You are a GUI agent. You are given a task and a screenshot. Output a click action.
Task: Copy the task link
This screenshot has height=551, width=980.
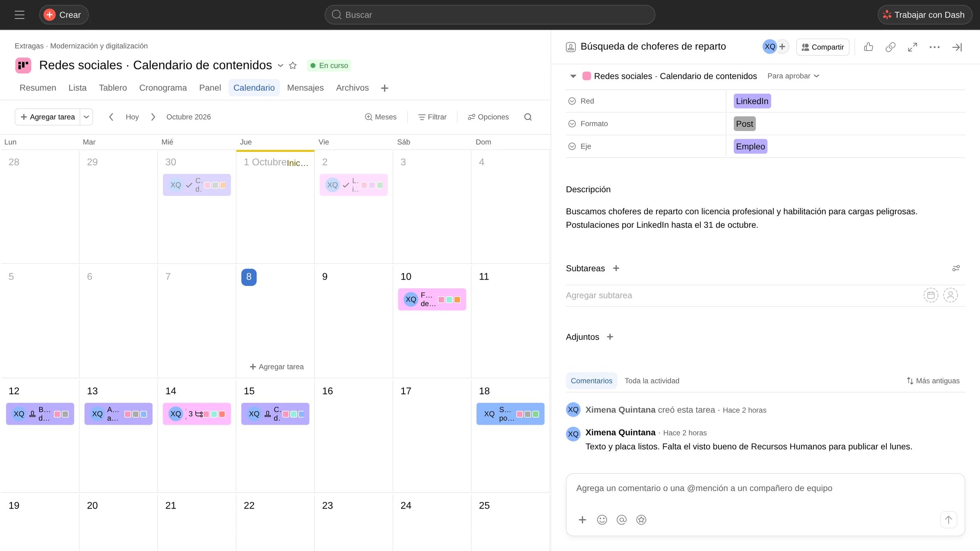coord(891,47)
